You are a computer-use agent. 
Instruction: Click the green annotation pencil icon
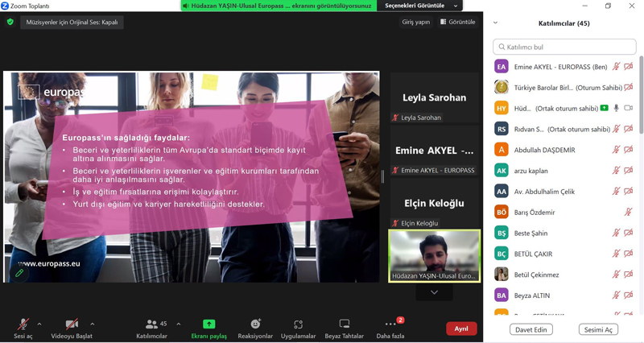19,273
